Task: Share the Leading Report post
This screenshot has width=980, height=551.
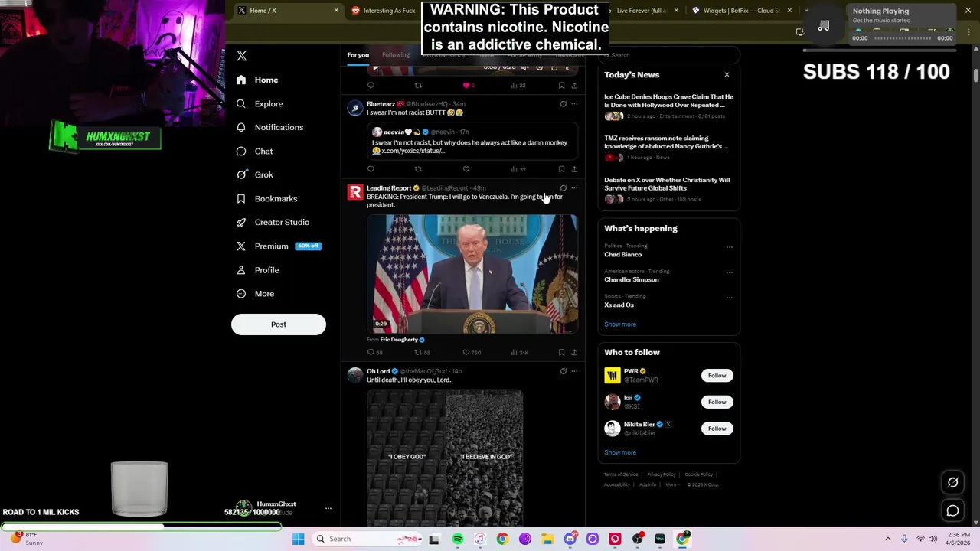Action: tap(574, 353)
